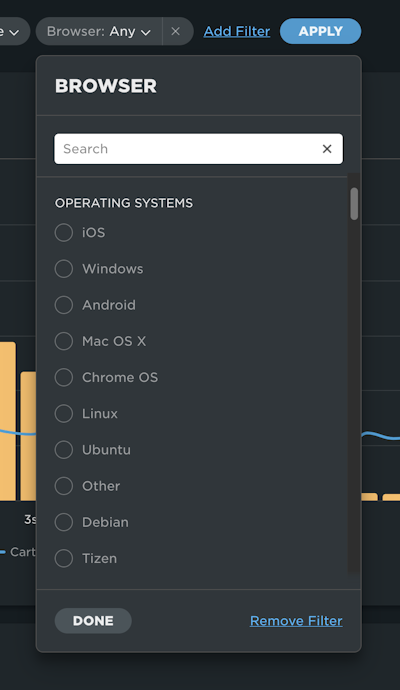Click the DONE button
The width and height of the screenshot is (400, 690).
tap(93, 620)
